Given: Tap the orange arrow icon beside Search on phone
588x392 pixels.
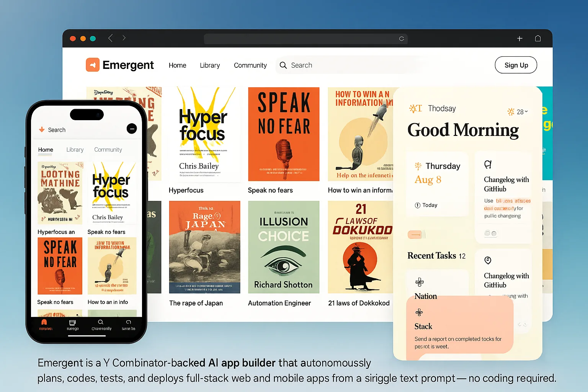Looking at the screenshot, I should 42,130.
